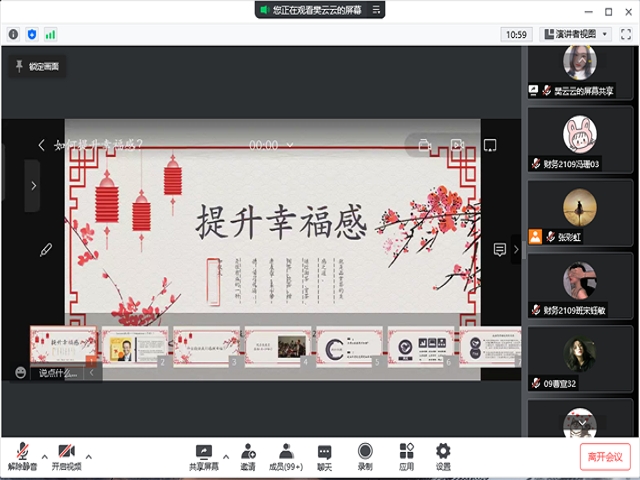640x480 pixels.
Task: Click back arrow beside slide title
Action: coord(41,145)
